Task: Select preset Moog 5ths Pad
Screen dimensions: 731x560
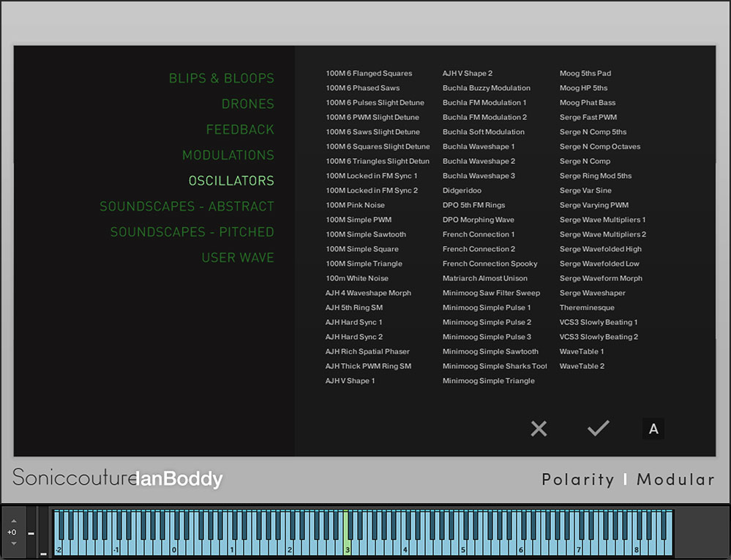Action: pos(585,73)
